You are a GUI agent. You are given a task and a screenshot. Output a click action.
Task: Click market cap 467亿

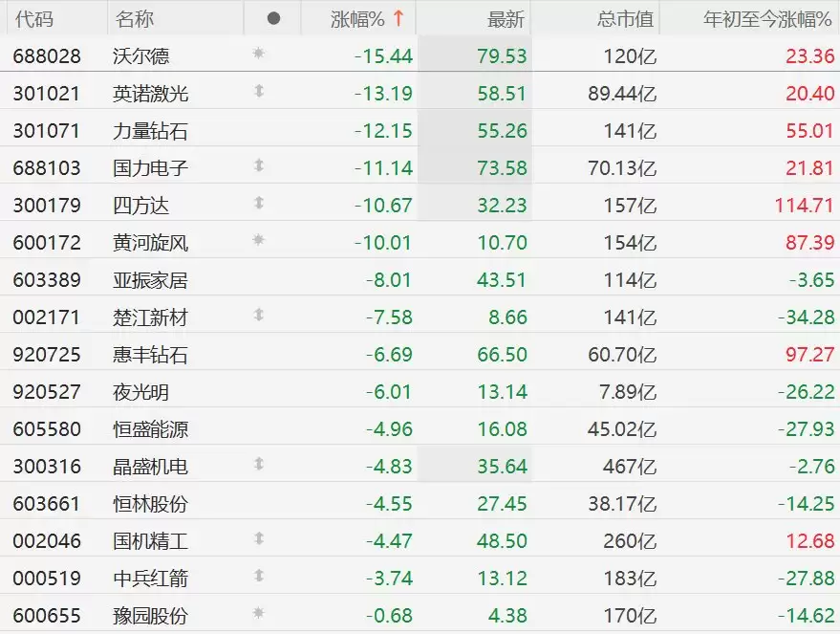click(630, 467)
